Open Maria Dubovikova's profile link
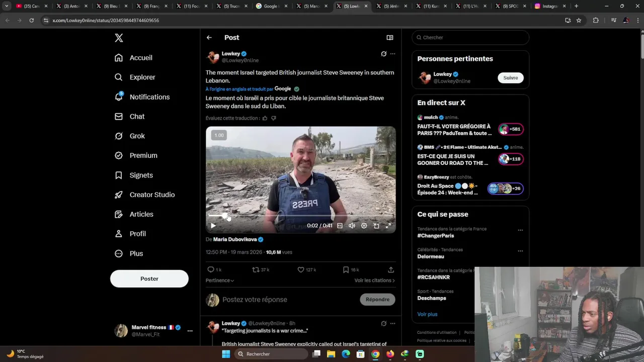Image resolution: width=644 pixels, height=362 pixels. pyautogui.click(x=235, y=239)
